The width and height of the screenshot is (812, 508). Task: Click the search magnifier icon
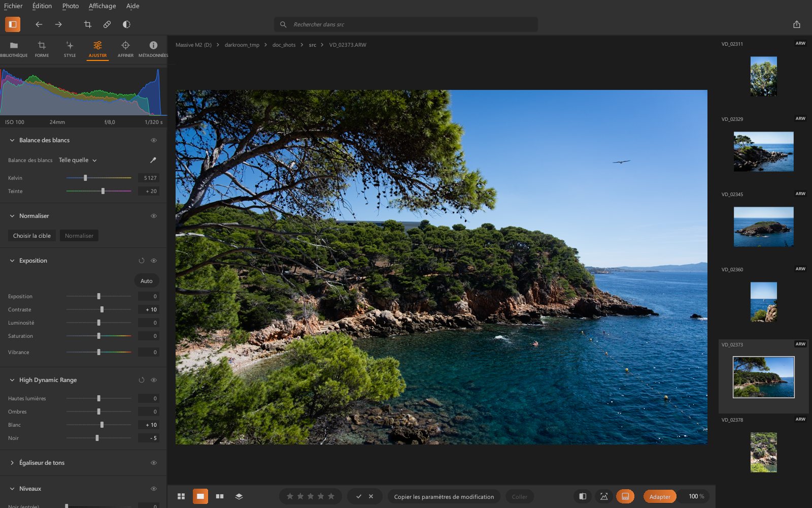[283, 24]
